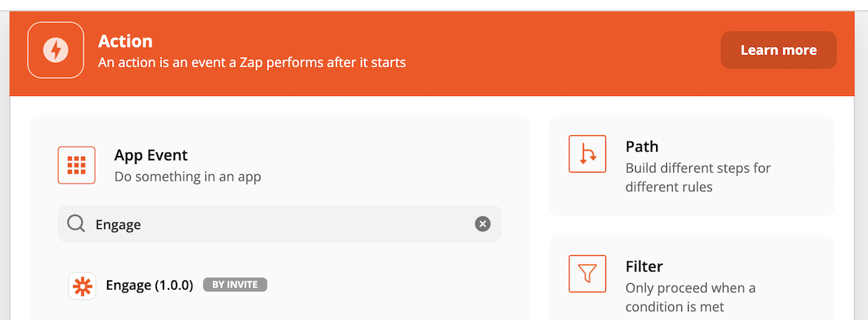Click the Path branching arrows icon

tap(587, 154)
